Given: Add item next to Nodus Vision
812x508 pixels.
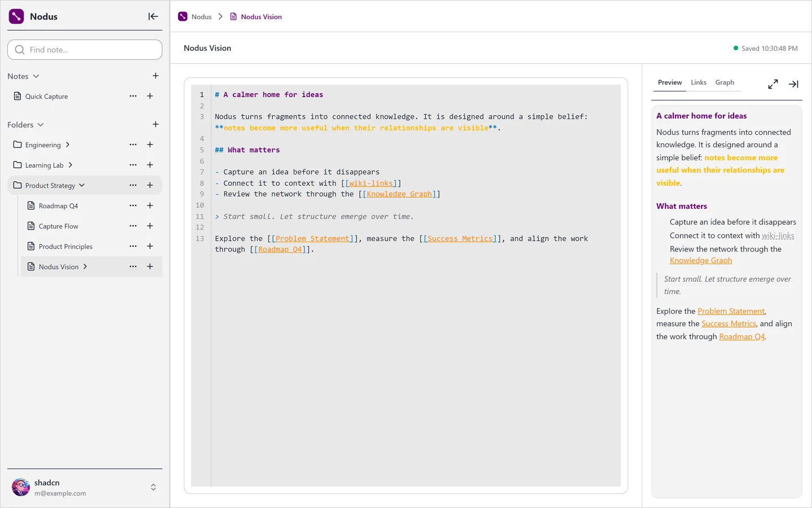Looking at the screenshot, I should (x=150, y=266).
